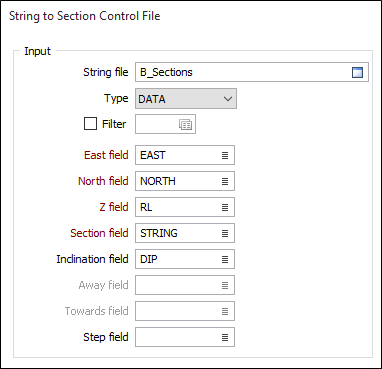The height and width of the screenshot is (369, 382).
Task: Click the Z field list icon
Action: pos(225,207)
